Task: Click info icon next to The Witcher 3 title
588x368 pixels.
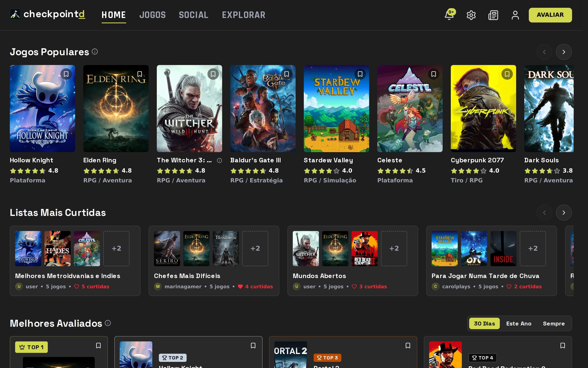Action: click(219, 160)
